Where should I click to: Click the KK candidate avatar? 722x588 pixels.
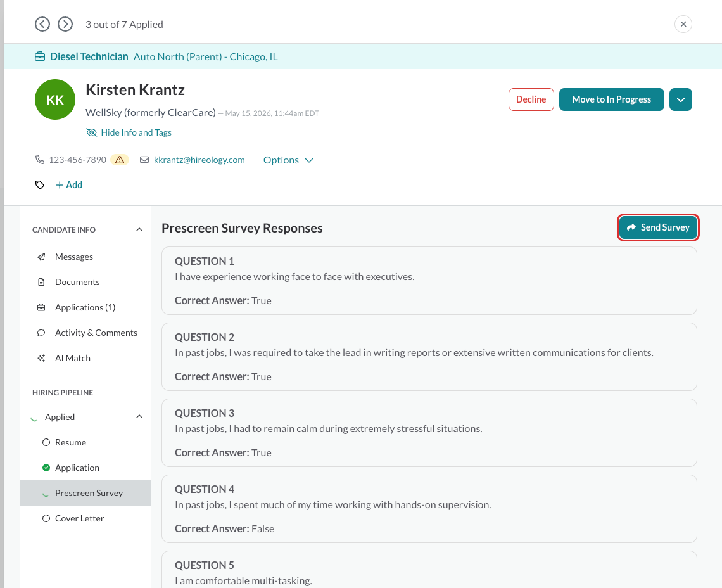click(55, 99)
